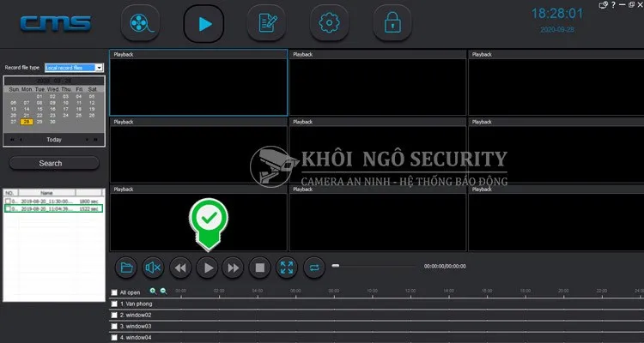The height and width of the screenshot is (343, 644).
Task: Sort file list by Name column header
Action: tap(47, 193)
